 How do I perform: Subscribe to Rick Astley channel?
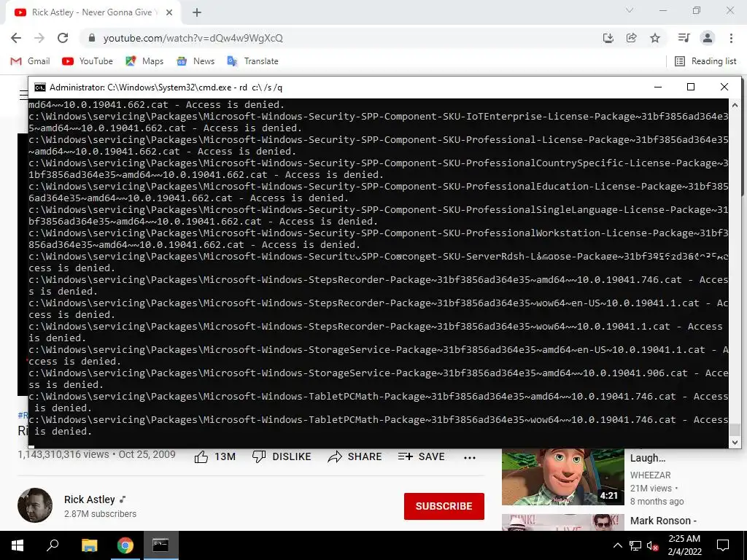[444, 506]
